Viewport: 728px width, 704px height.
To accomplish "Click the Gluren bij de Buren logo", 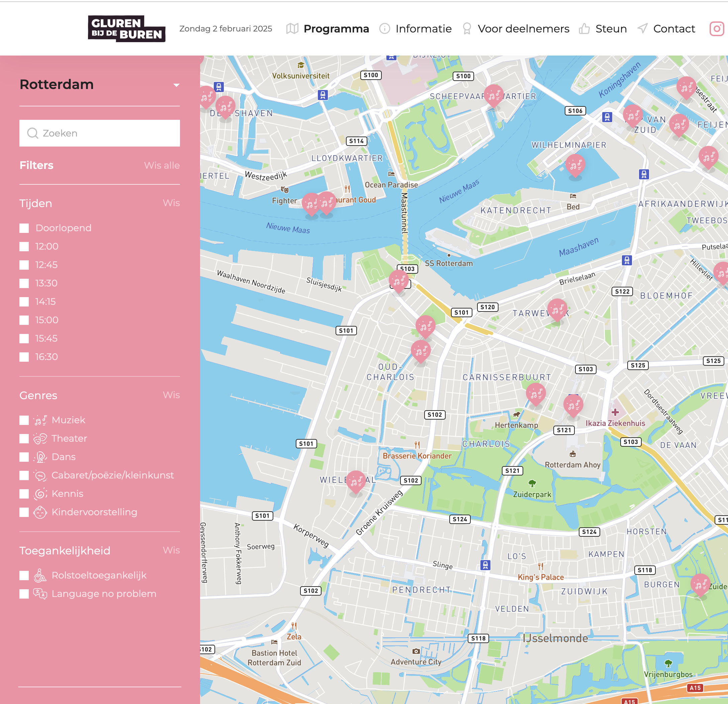I will pos(126,28).
